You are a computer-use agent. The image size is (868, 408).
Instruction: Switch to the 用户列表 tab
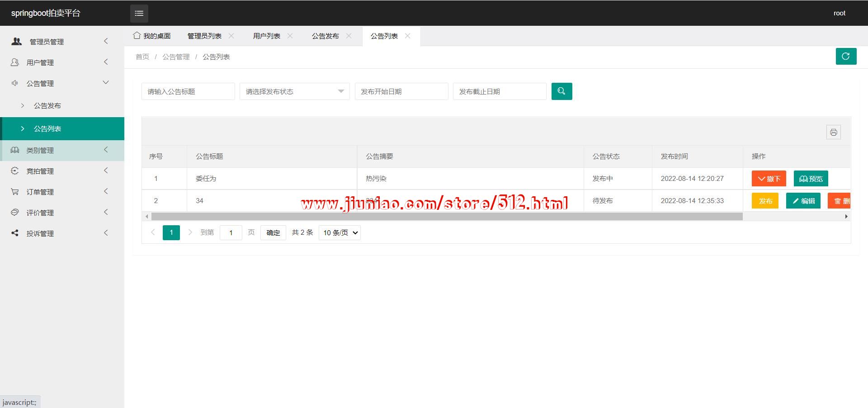pos(266,36)
